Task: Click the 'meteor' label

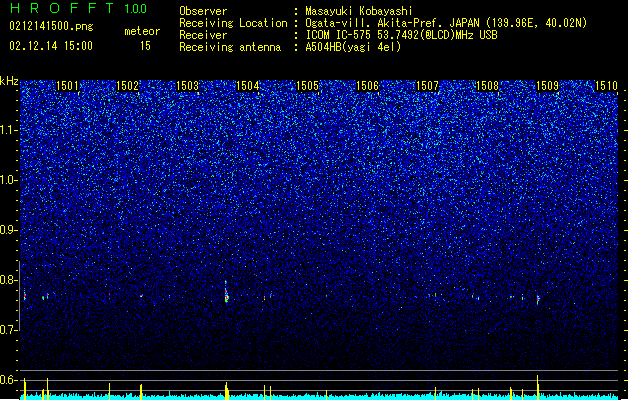Action: [x=142, y=31]
